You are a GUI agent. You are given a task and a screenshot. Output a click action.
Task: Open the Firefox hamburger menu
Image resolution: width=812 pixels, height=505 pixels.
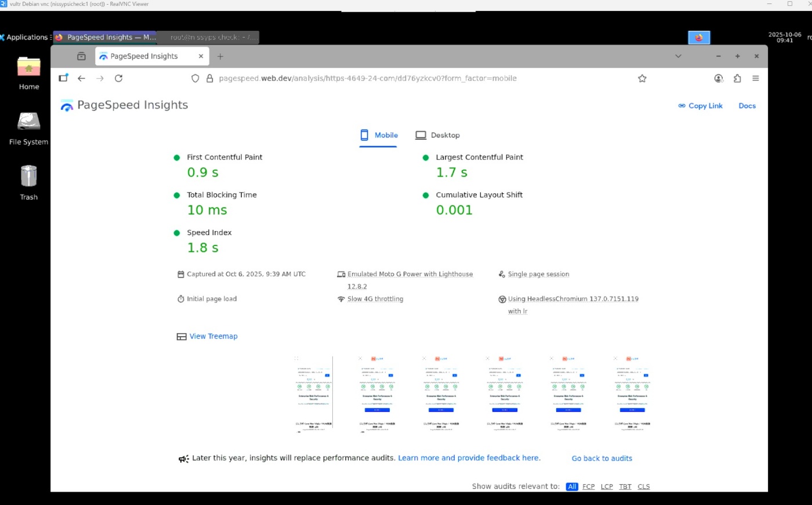[x=756, y=78]
